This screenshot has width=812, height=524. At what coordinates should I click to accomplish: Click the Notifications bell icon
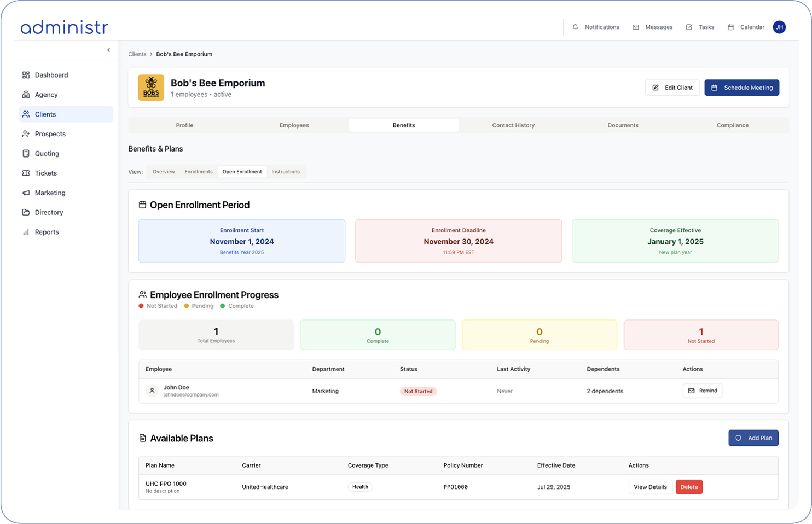click(x=575, y=27)
